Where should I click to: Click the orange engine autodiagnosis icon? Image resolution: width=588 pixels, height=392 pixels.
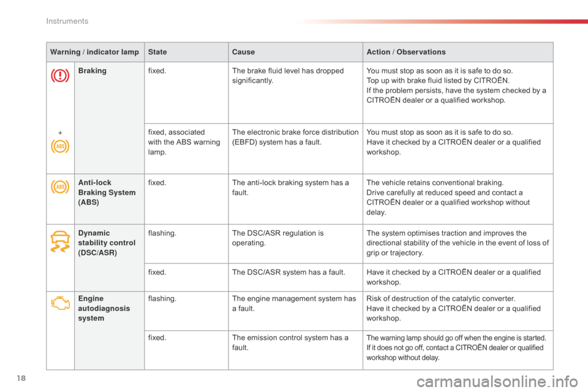pyautogui.click(x=60, y=303)
